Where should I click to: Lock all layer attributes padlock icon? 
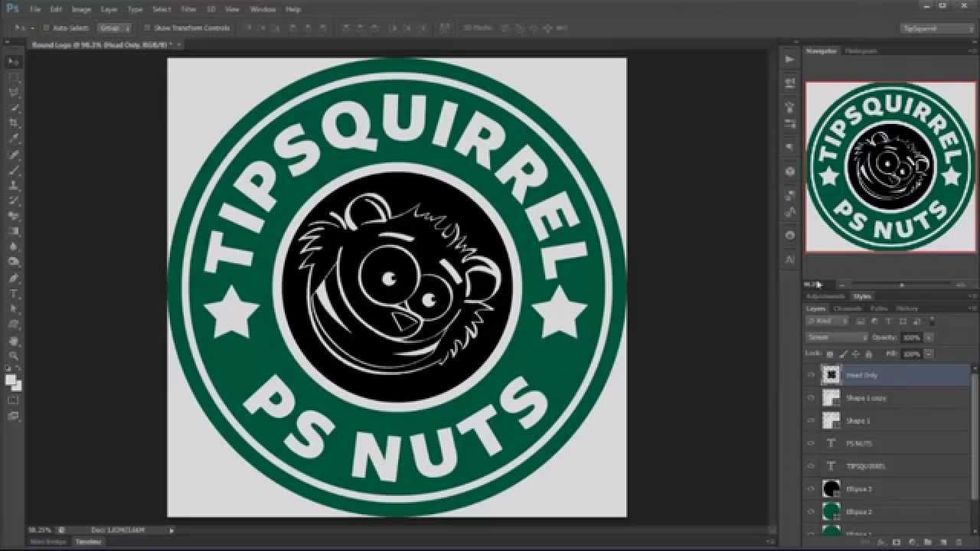868,354
